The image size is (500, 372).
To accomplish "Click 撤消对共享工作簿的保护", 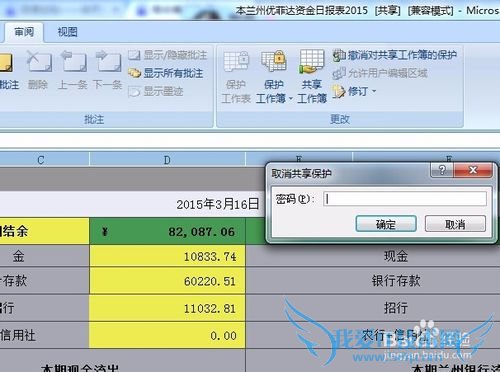I will pos(395,55).
